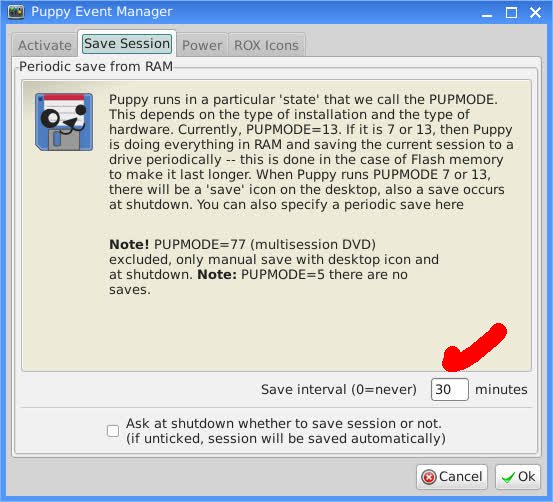Click the 'minutes' unit label
Screen dimensions: 553x502
click(501, 389)
